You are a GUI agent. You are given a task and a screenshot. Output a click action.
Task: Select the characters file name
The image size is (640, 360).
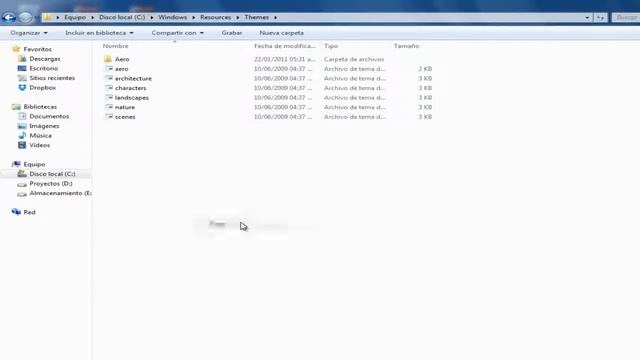coord(131,88)
